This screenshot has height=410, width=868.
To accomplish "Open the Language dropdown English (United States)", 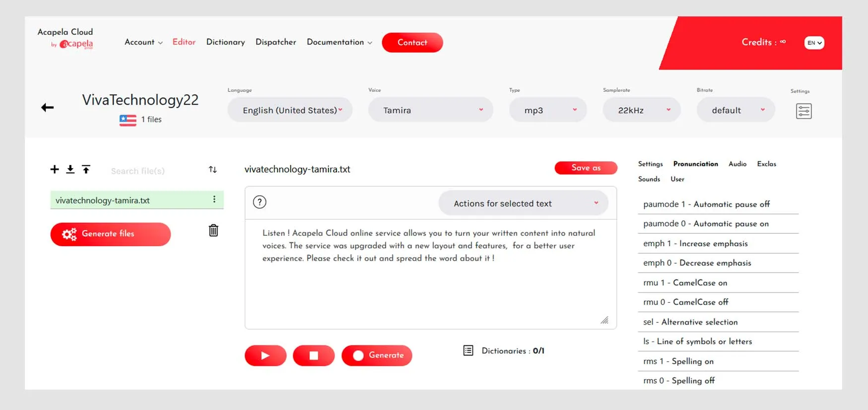I will (x=290, y=110).
